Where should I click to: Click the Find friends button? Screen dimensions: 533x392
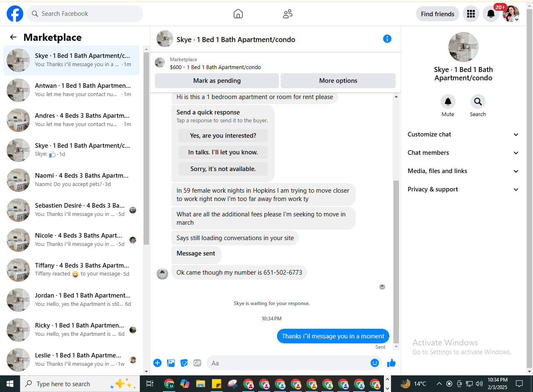tap(438, 14)
